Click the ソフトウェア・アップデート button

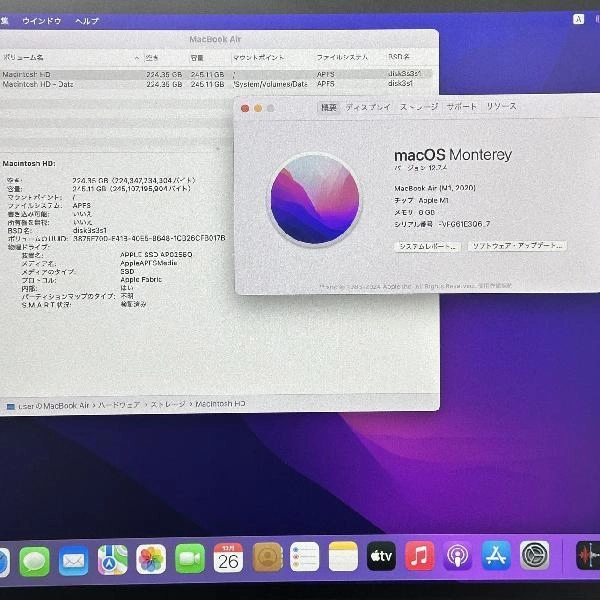(x=517, y=246)
